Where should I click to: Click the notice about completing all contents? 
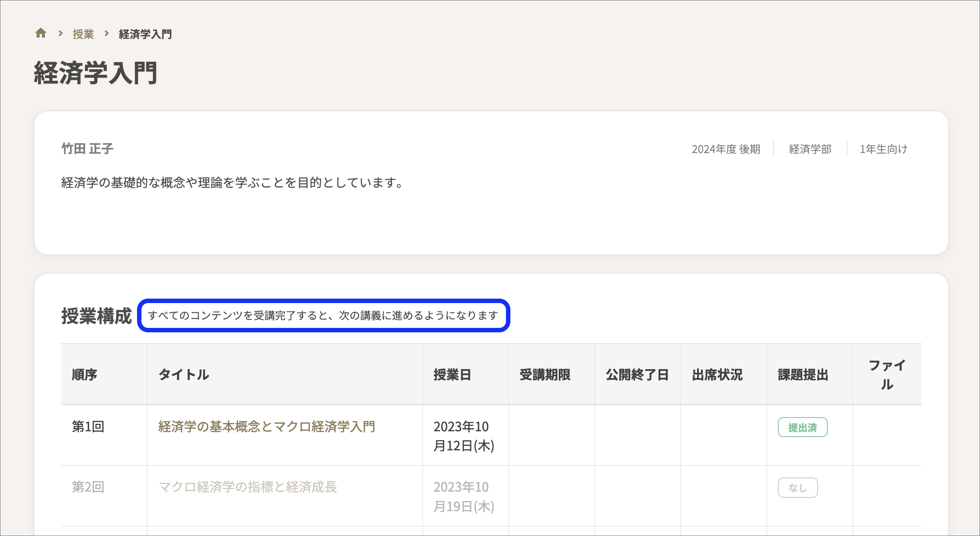point(323,315)
